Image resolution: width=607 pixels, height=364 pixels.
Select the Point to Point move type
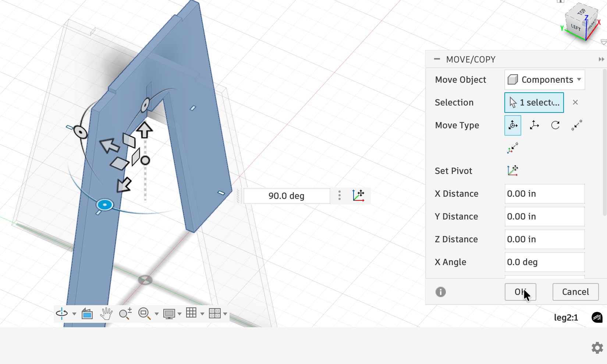[577, 125]
